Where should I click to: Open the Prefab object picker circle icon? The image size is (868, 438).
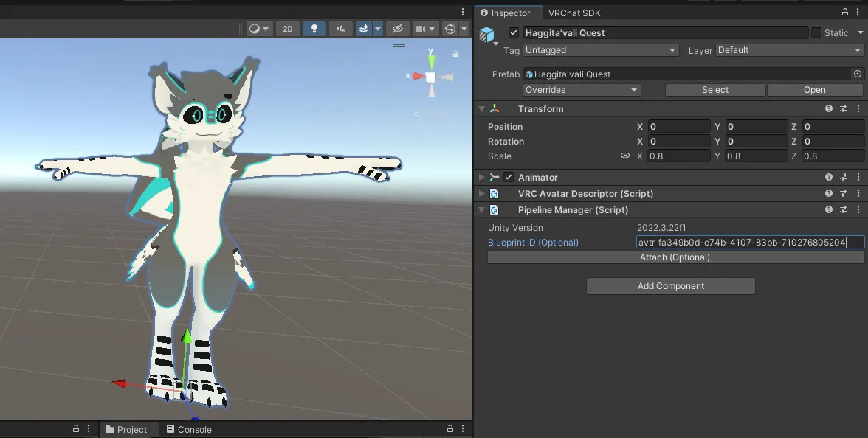[858, 74]
